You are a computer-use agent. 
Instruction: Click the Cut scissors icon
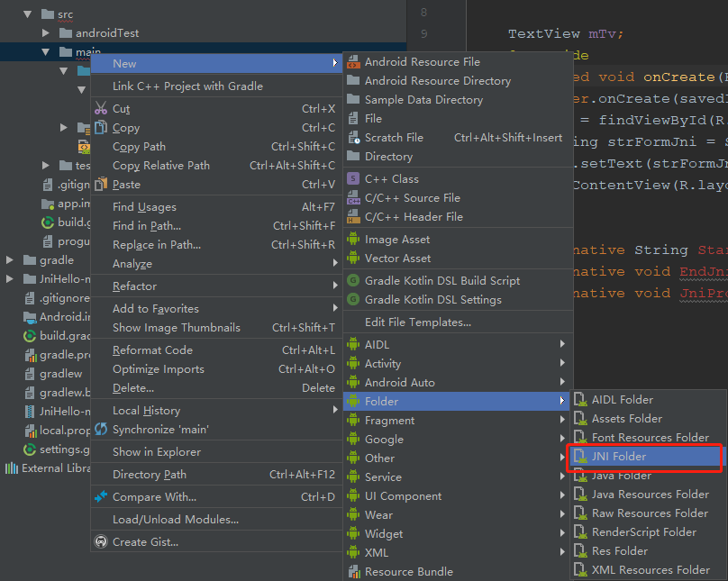click(101, 108)
